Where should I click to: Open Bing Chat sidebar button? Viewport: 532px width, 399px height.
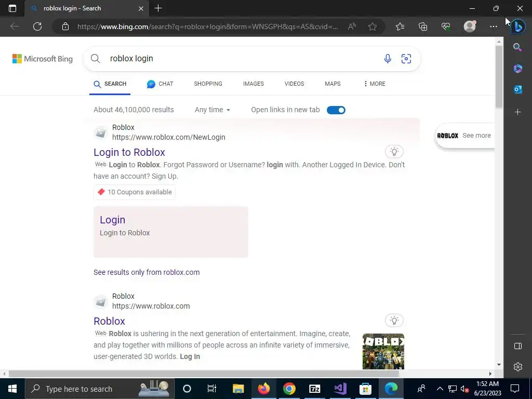(x=518, y=26)
